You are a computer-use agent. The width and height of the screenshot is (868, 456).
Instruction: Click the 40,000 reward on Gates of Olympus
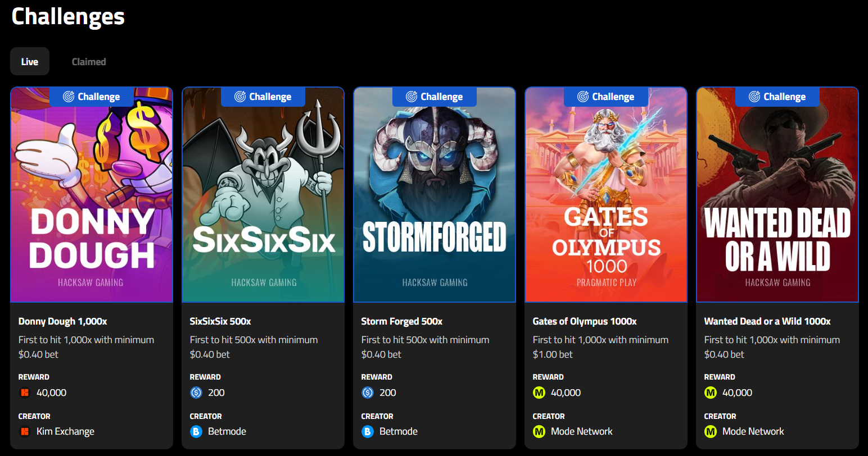pos(566,393)
